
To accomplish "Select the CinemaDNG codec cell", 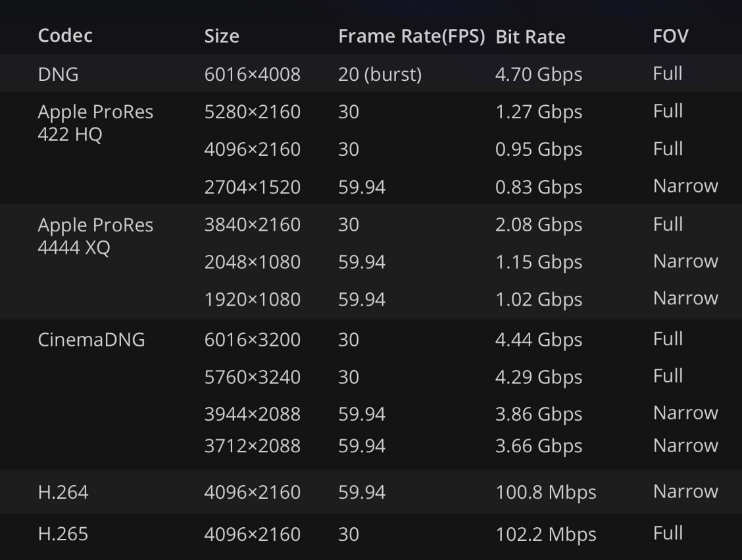I will point(91,340).
